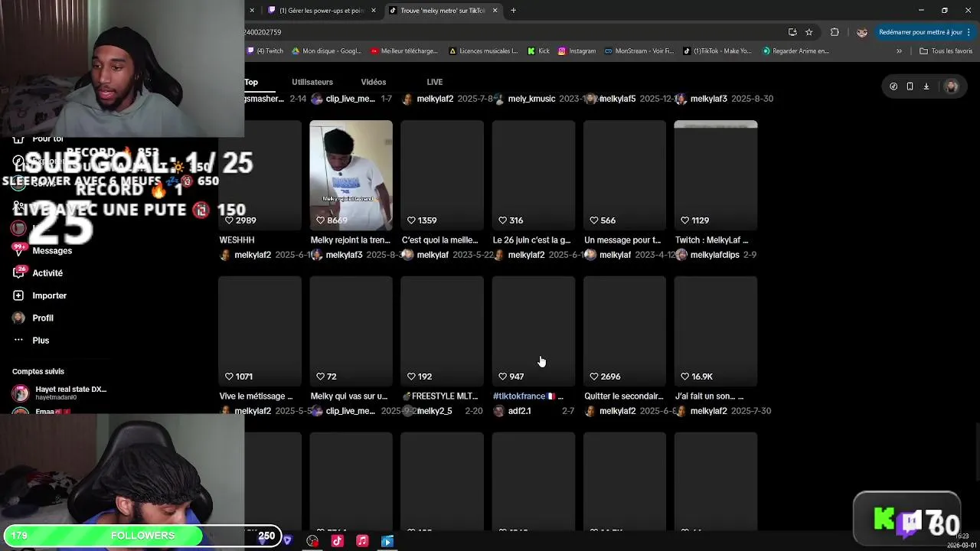Open the TikTok account avatar at top right
Screen dimensions: 980x551
tap(952, 86)
